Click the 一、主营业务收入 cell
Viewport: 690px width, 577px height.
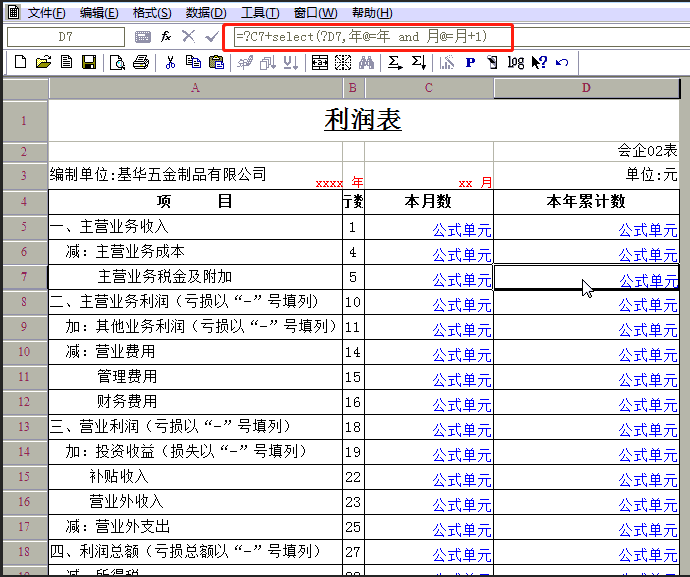(x=195, y=227)
